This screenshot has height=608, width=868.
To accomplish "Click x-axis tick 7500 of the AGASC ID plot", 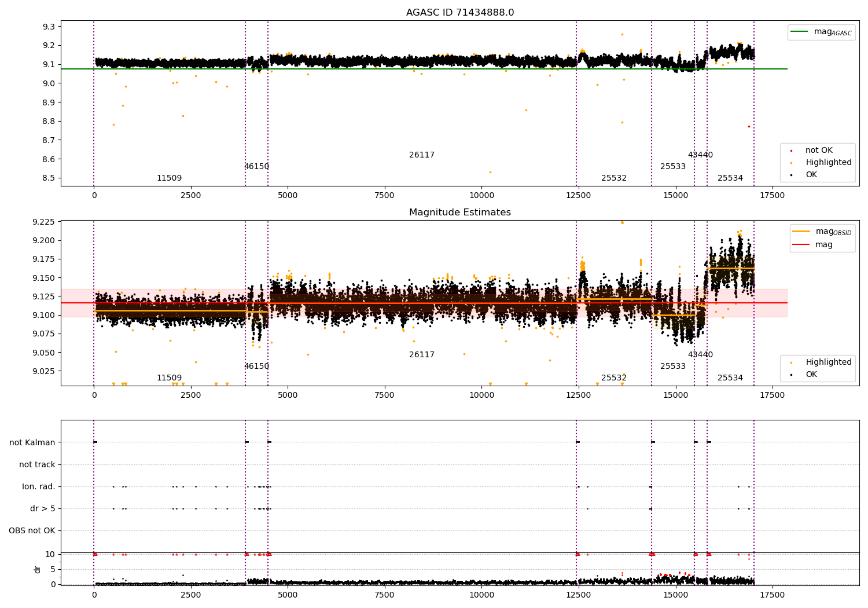I will [x=384, y=196].
